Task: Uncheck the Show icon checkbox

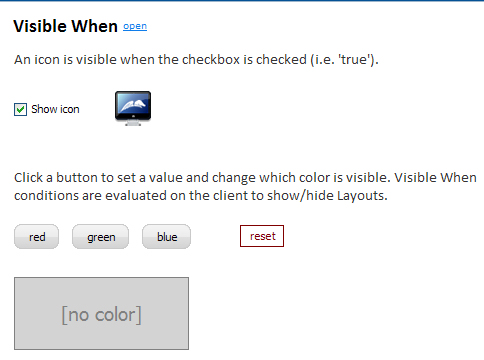Action: pos(20,109)
